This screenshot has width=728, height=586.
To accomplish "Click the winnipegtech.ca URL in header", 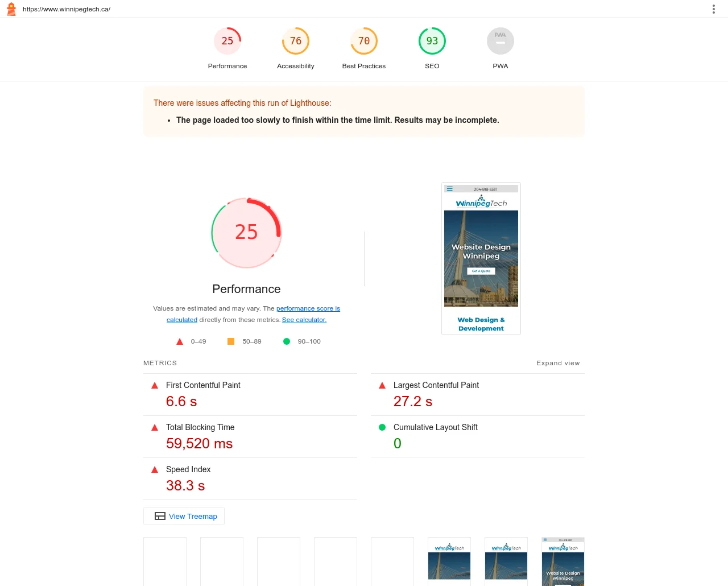I will pos(67,9).
